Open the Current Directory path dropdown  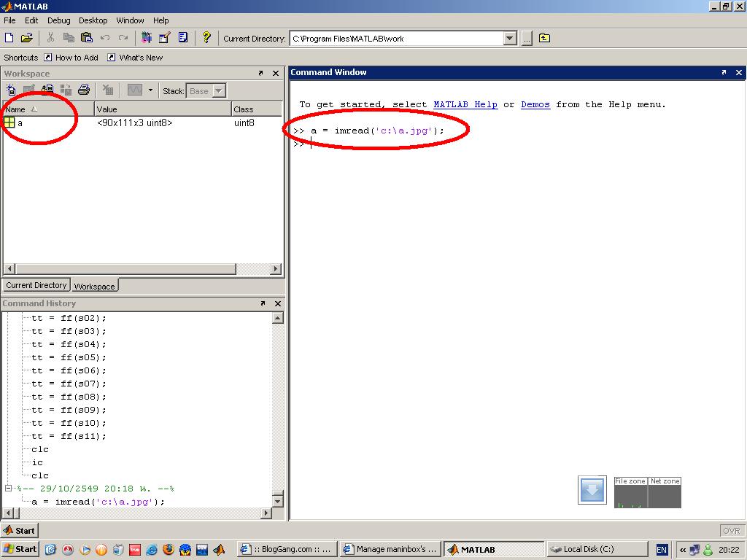[x=510, y=39]
